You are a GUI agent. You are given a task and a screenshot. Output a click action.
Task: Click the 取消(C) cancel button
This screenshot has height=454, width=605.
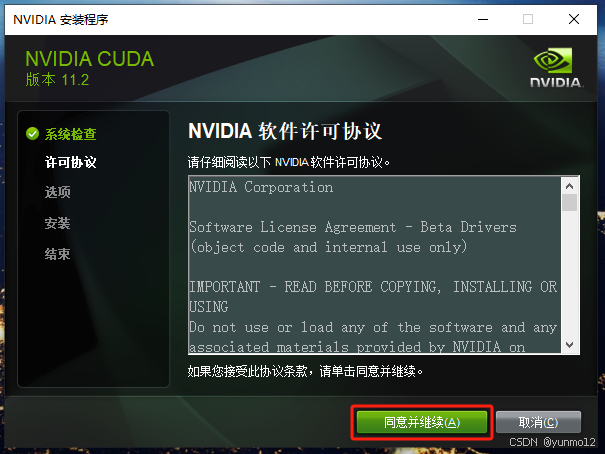(538, 422)
